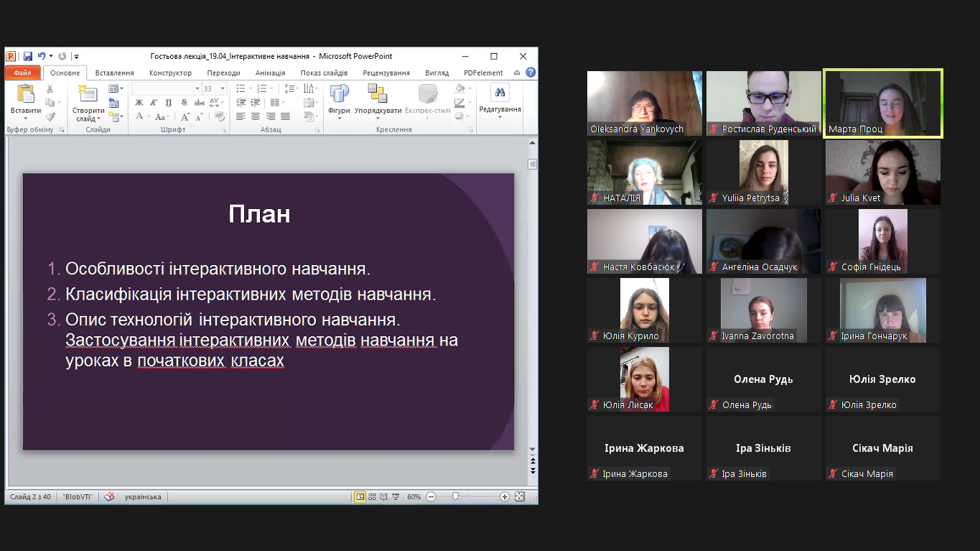980x551 pixels.
Task: Toggle bold (Ж) formatting
Action: [139, 103]
